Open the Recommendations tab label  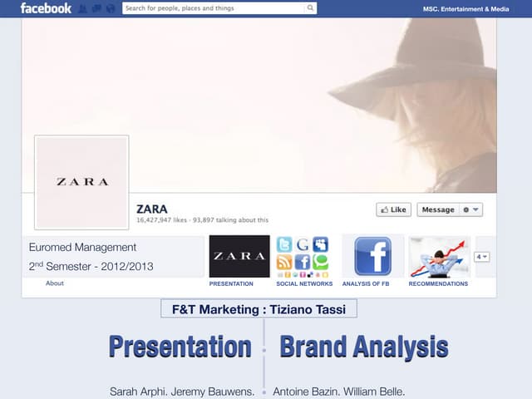tap(438, 283)
